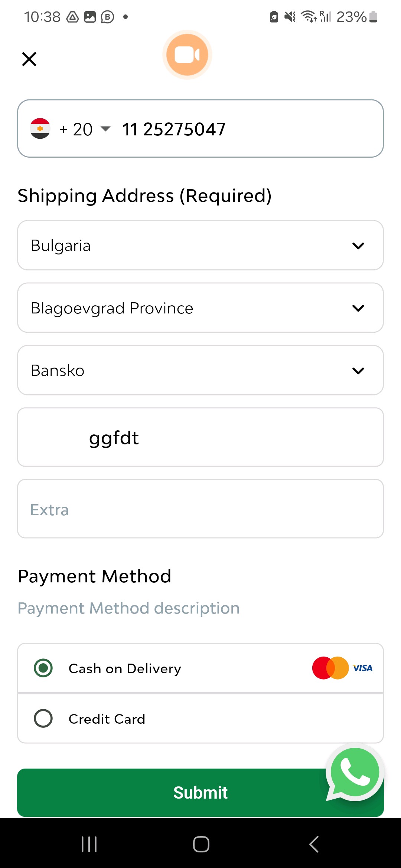The height and width of the screenshot is (868, 401).
Task: Click the address field containing ggfdt
Action: [200, 437]
